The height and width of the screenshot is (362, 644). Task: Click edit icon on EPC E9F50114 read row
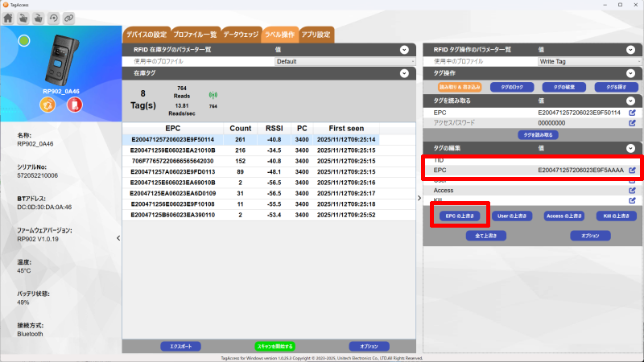632,113
